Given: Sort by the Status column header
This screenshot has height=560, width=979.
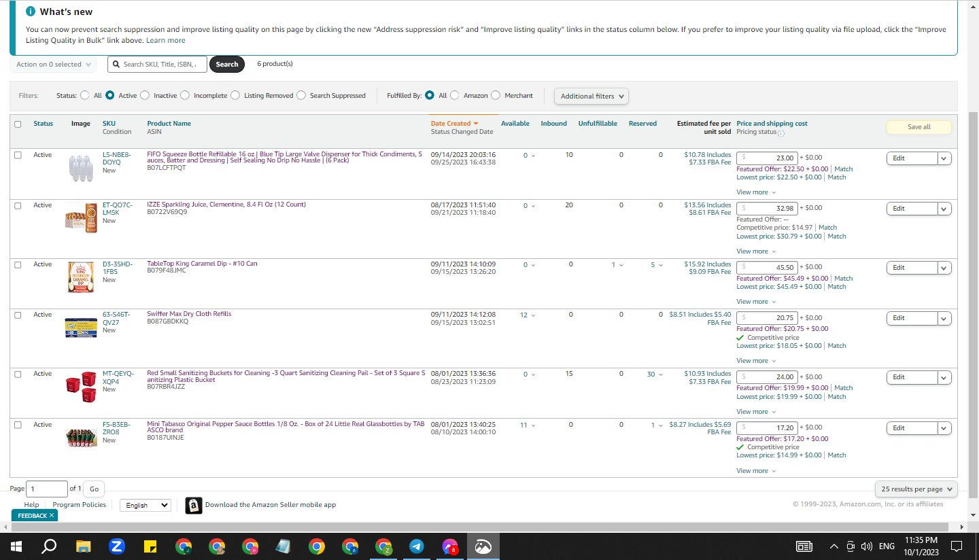Looking at the screenshot, I should [44, 124].
